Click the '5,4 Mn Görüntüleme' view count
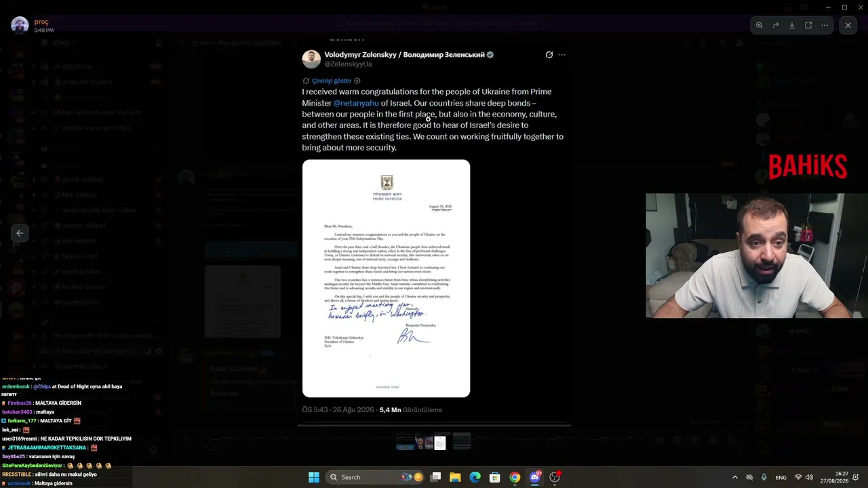Image resolution: width=868 pixels, height=488 pixels. (411, 410)
